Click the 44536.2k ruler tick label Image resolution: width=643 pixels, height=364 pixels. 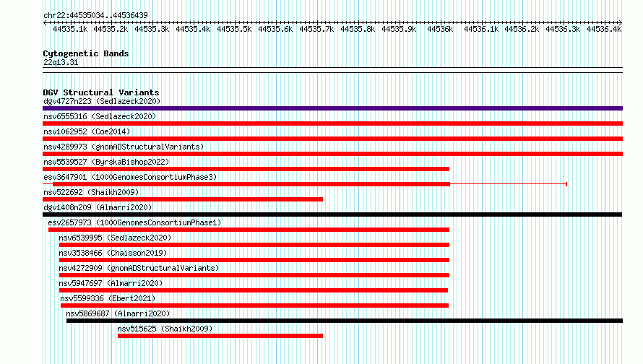pyautogui.click(x=522, y=29)
